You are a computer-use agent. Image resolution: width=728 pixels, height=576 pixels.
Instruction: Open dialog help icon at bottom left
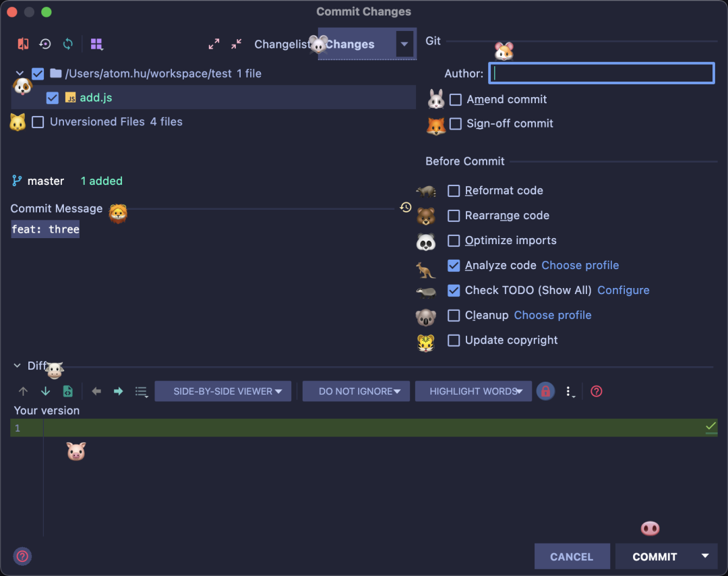point(22,556)
